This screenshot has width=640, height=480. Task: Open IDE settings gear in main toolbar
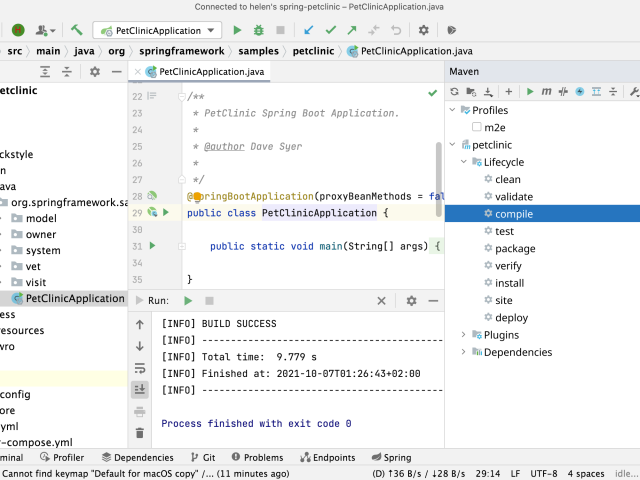424,30
